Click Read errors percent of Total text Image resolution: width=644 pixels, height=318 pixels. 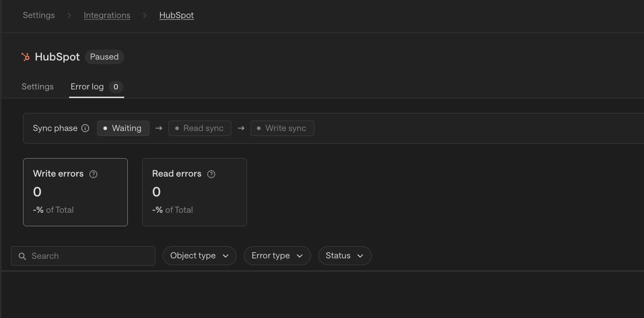point(173,210)
